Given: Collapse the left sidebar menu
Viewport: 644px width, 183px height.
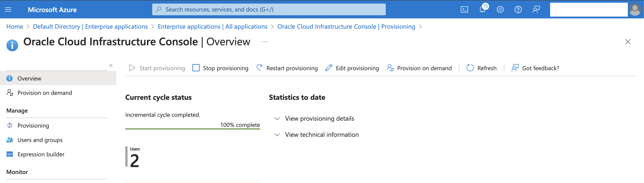Looking at the screenshot, I should point(111,65).
